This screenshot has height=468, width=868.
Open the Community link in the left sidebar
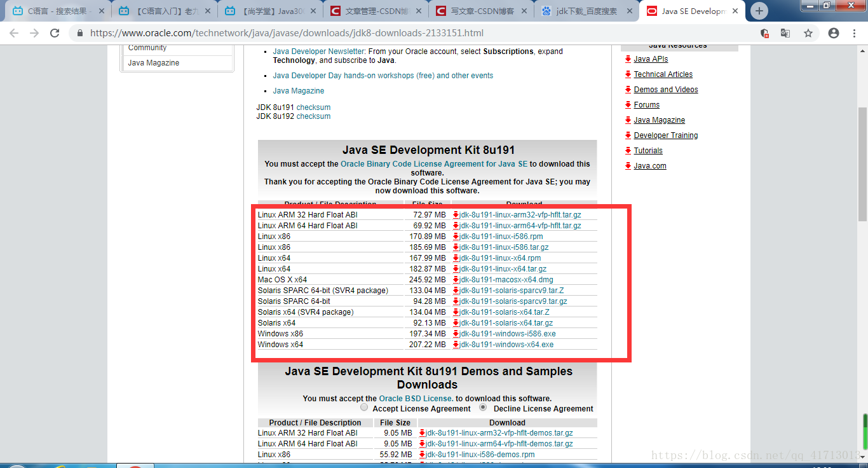click(x=147, y=48)
